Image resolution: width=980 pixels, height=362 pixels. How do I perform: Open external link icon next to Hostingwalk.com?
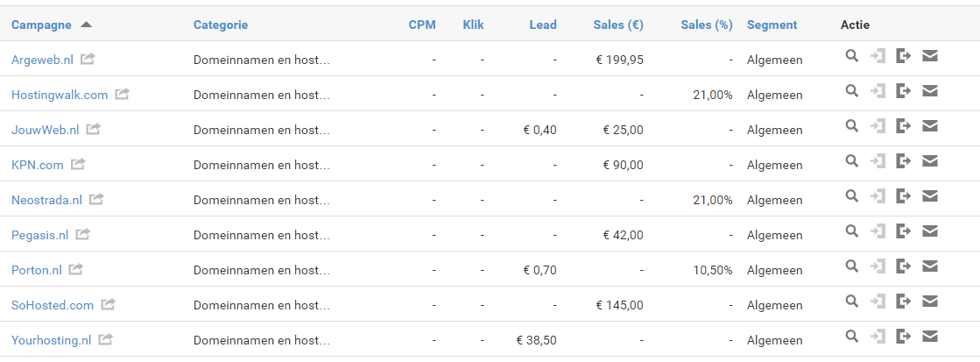pyautogui.click(x=123, y=94)
